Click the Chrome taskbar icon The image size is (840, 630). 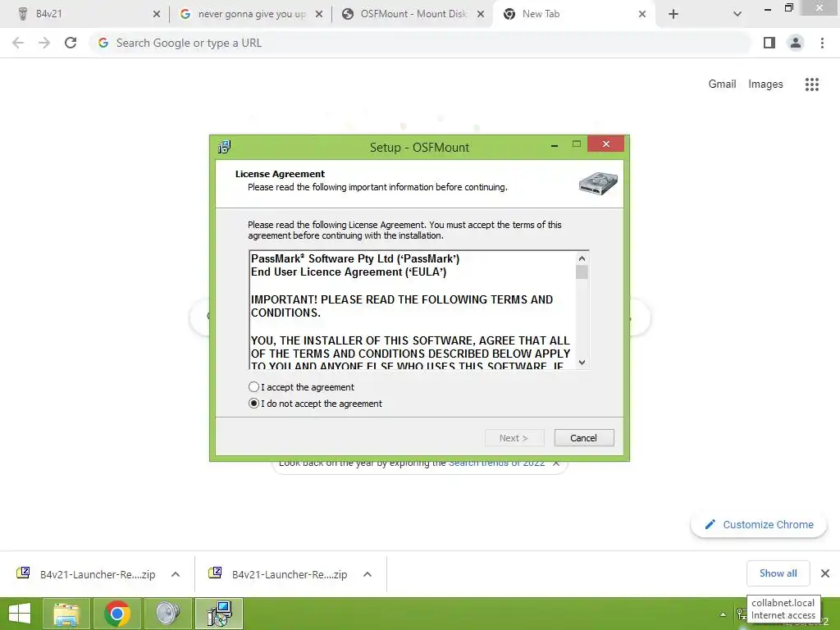(x=117, y=614)
